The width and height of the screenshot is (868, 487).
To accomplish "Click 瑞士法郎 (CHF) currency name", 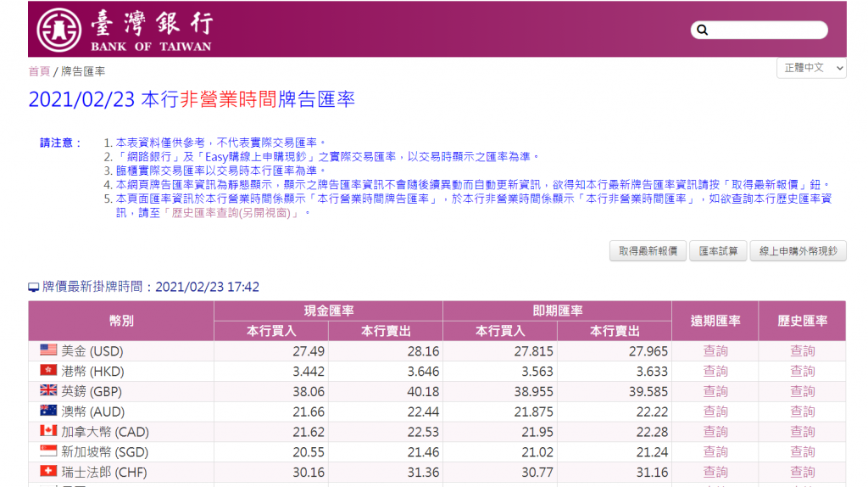I will click(104, 473).
